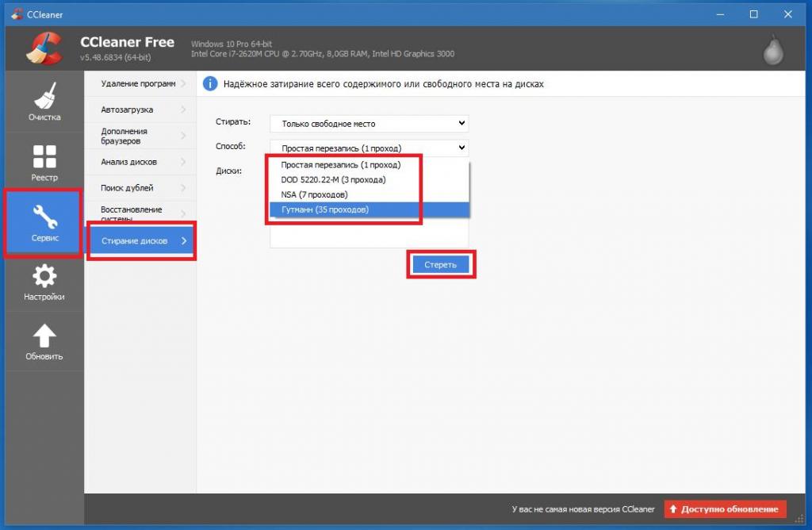Open Поиск дублей menu item
The height and width of the screenshot is (530, 812).
[x=140, y=187]
